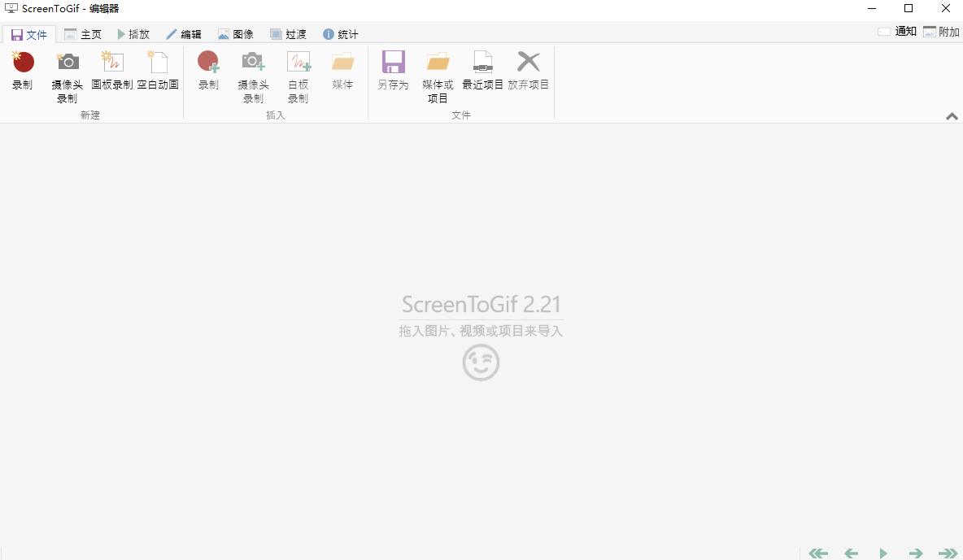Minimize the ScreenToGif window
963x560 pixels.
click(871, 9)
